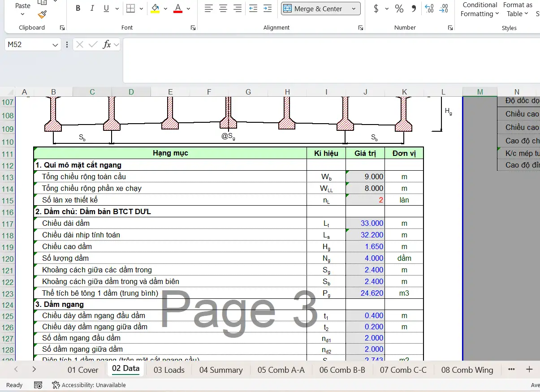Select cell with value 24.620
Image resolution: width=540 pixels, height=392 pixels.
coord(365,293)
